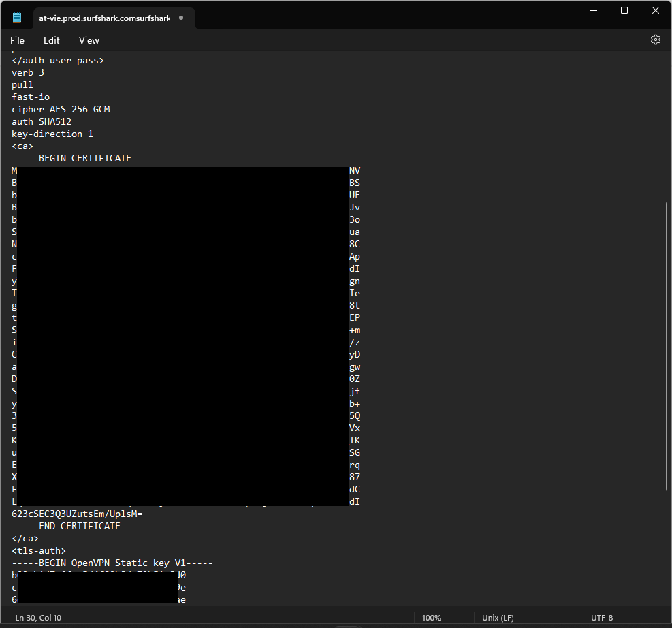This screenshot has width=672, height=628.
Task: Place cursor on the cipher AES-256-GCM line
Action: [61, 109]
